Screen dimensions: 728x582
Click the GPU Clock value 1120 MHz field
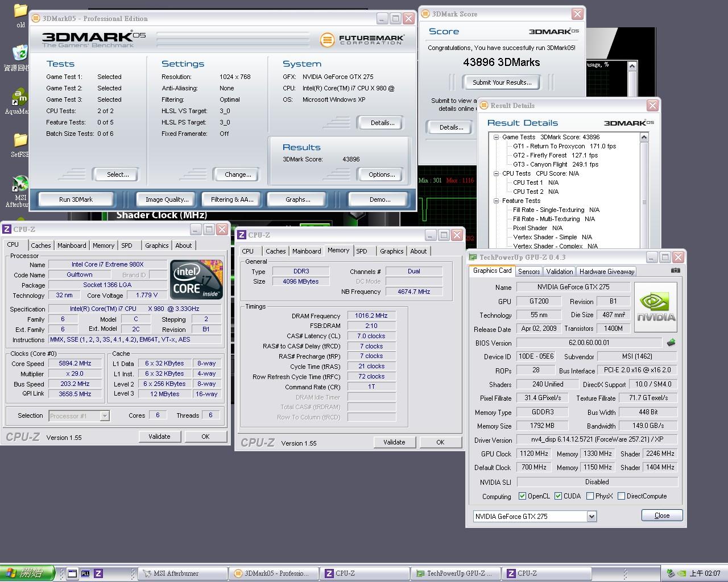[x=533, y=454]
